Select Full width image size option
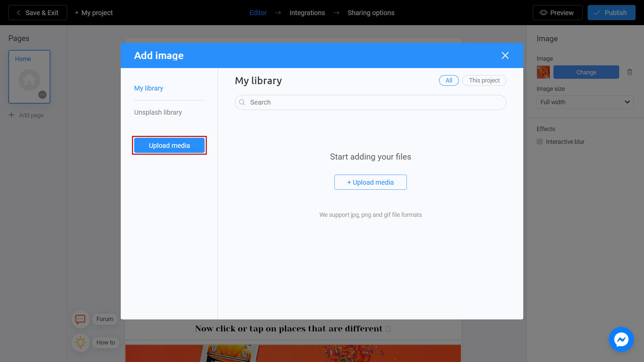The image size is (644, 362). [x=584, y=102]
